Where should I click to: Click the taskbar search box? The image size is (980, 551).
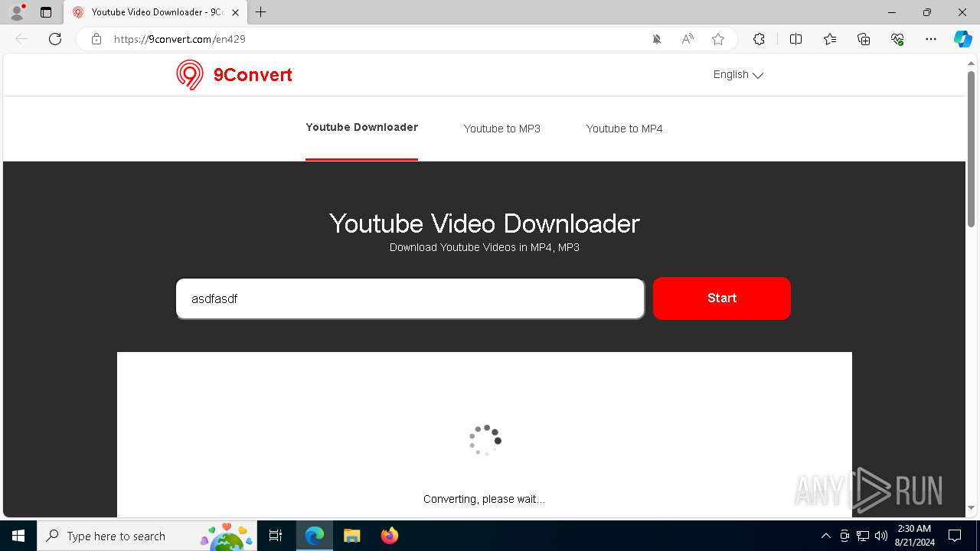point(147,536)
